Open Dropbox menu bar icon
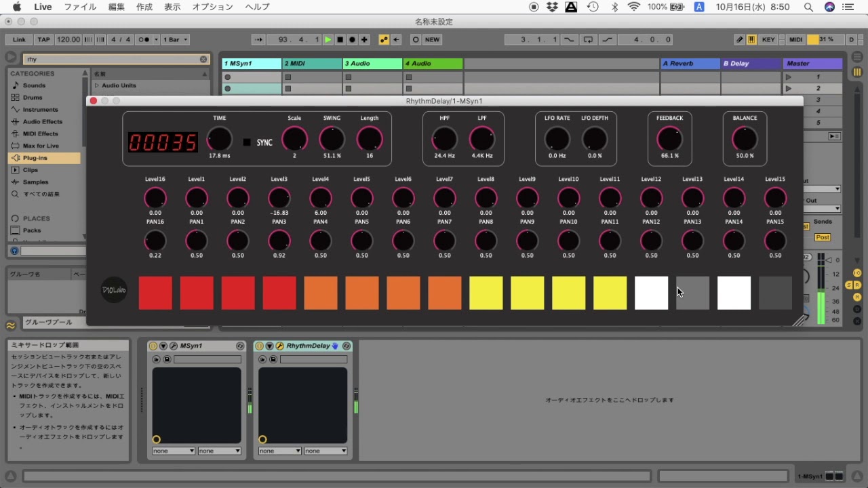 552,7
